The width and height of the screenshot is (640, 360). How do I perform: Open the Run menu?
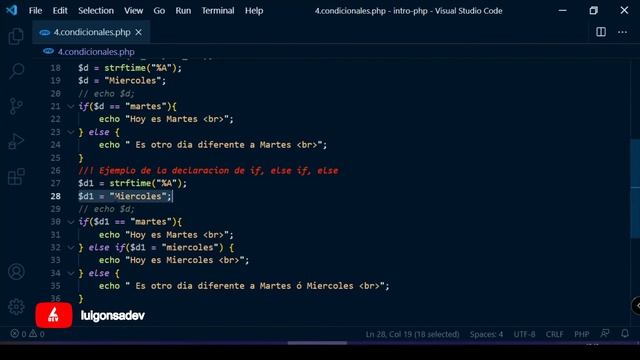[183, 11]
